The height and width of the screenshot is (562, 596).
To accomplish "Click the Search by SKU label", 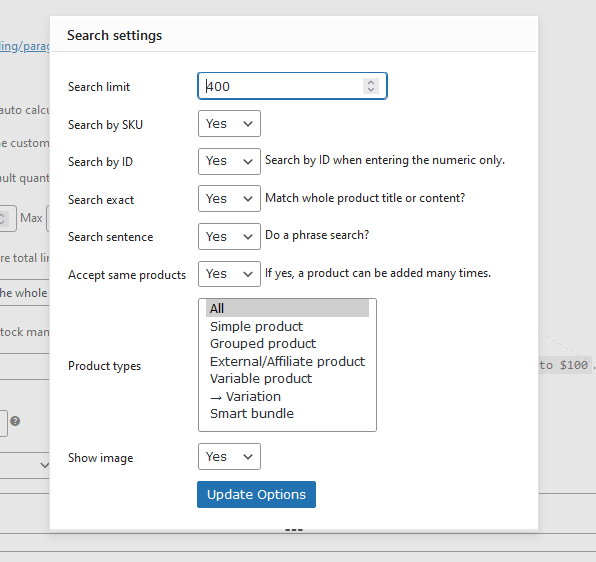I will point(105,125).
